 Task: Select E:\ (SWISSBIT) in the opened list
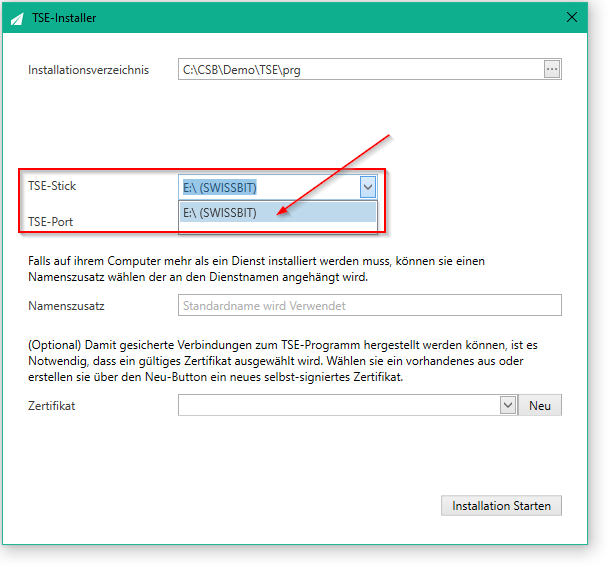click(278, 213)
